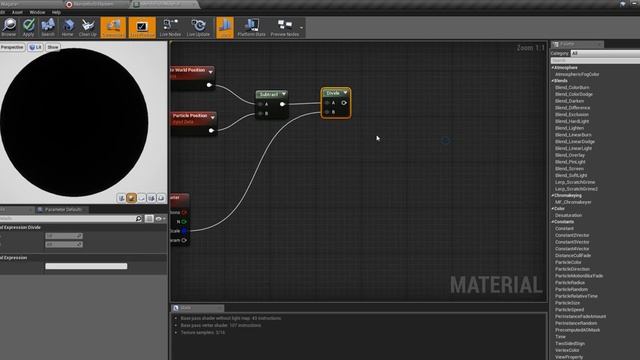This screenshot has height=360, width=640.
Task: Toggle the Stats toolbar button
Action: [x=225, y=27]
